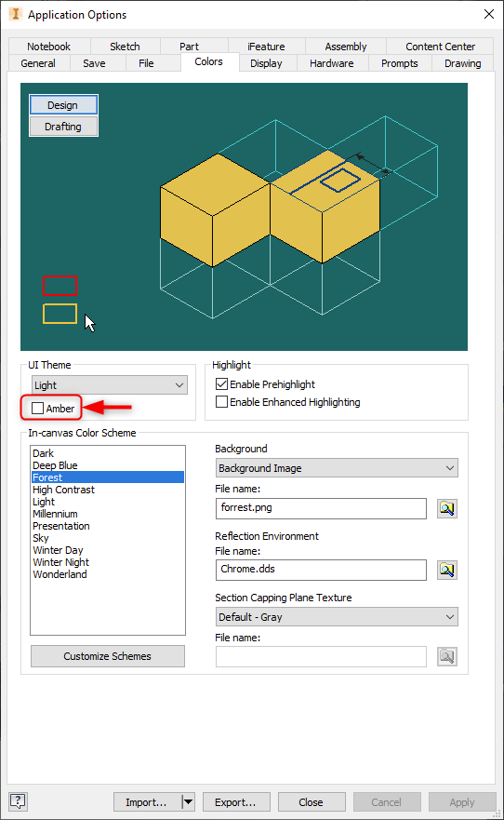Uncheck Enable Prehighlight
This screenshot has width=504, height=820.
(222, 384)
